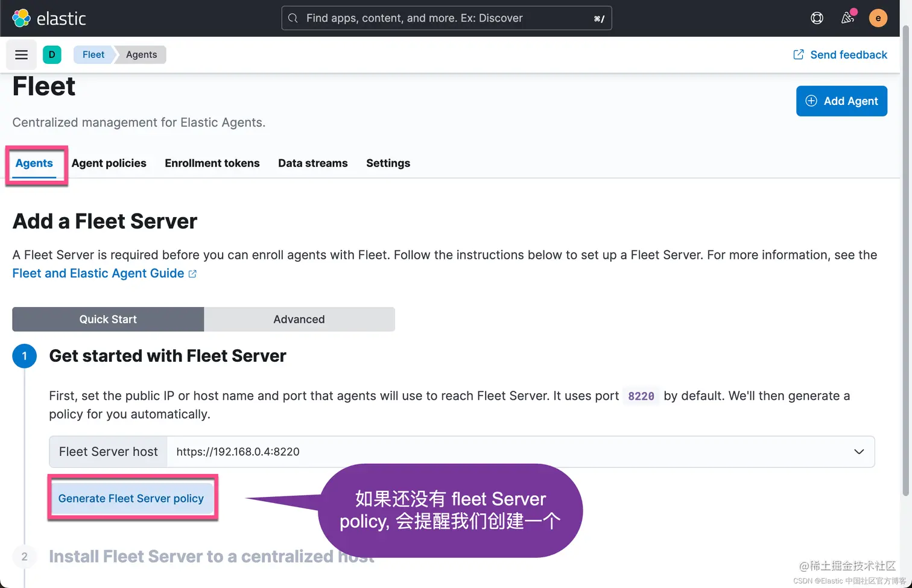Expand the Fleet Server host dropdown arrow
Image resolution: width=912 pixels, height=588 pixels.
[x=859, y=452]
